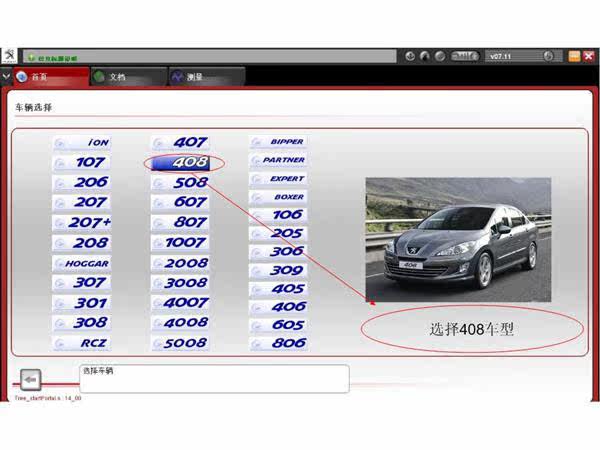Image resolution: width=600 pixels, height=450 pixels.
Task: Click the green title bar application text
Action: pos(57,59)
